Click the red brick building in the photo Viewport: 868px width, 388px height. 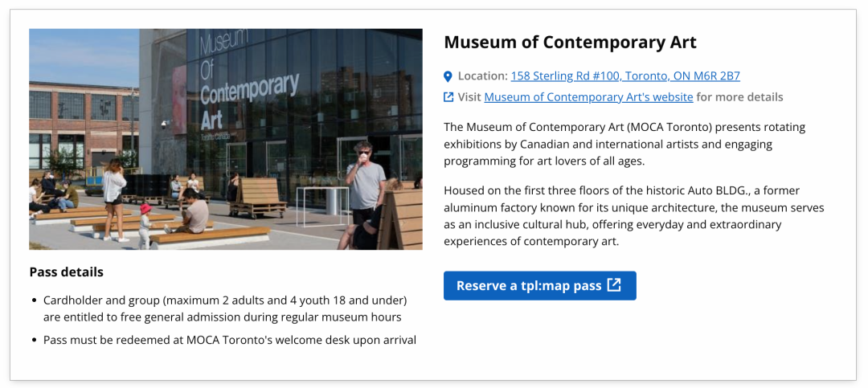click(83, 125)
